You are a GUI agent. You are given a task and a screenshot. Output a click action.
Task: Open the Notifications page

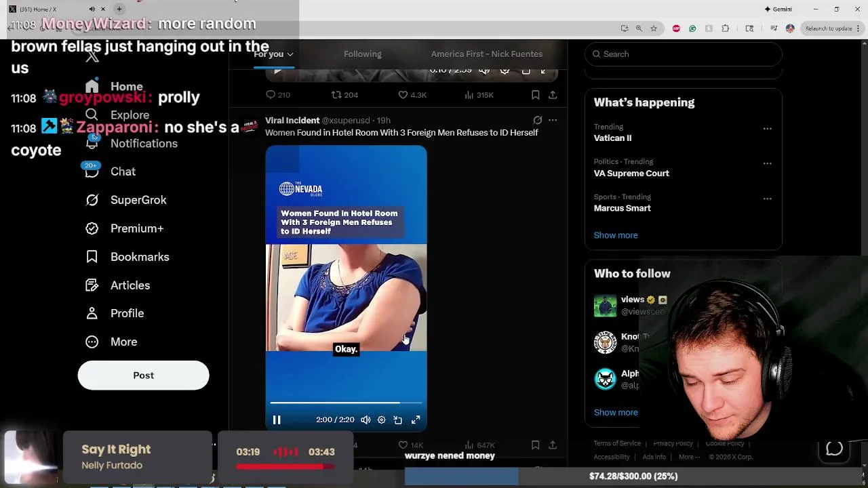131,144
